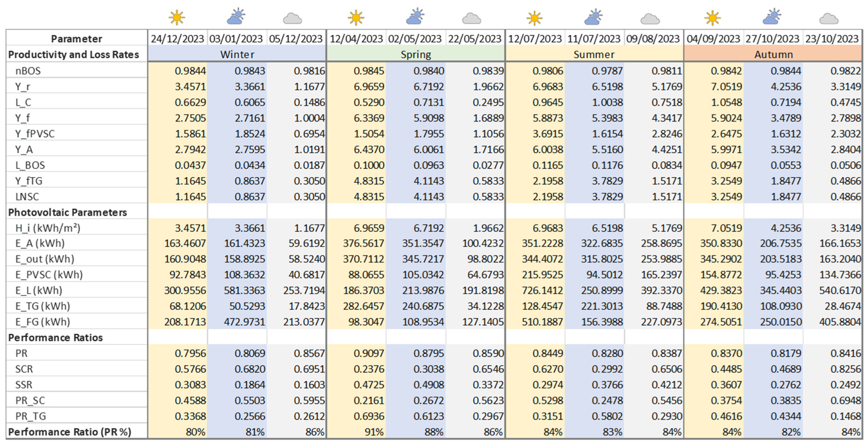Select the nBOS row label
Viewport: 868px width, 447px height.
click(x=28, y=71)
